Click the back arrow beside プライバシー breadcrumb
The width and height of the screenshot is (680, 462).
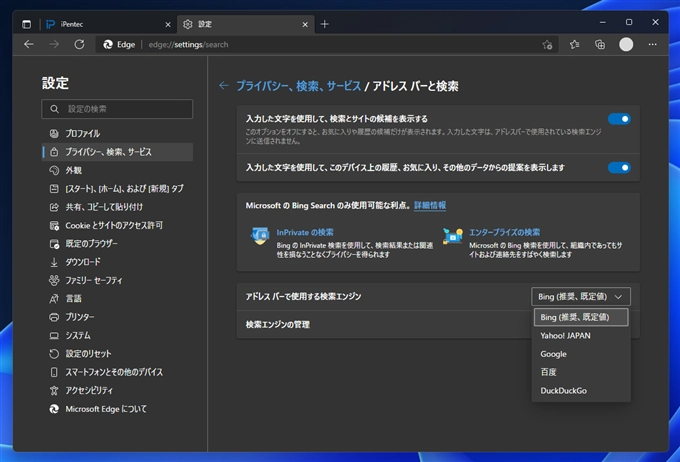tap(223, 86)
